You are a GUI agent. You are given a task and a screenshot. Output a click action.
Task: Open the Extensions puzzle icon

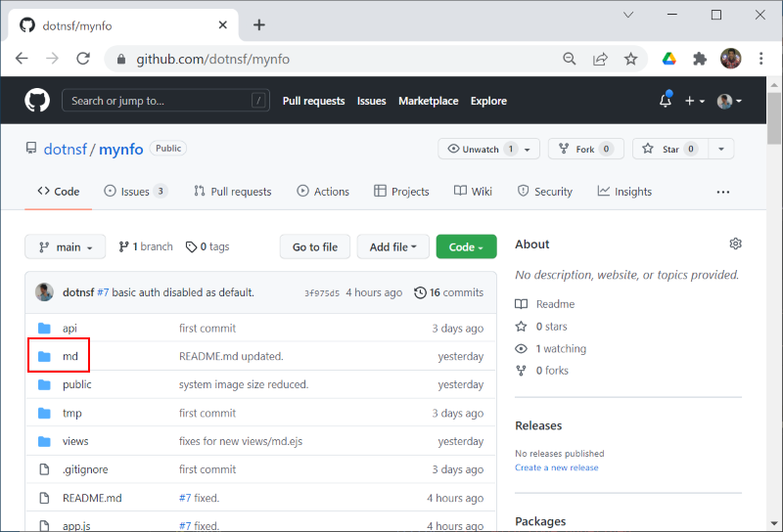[x=700, y=59]
